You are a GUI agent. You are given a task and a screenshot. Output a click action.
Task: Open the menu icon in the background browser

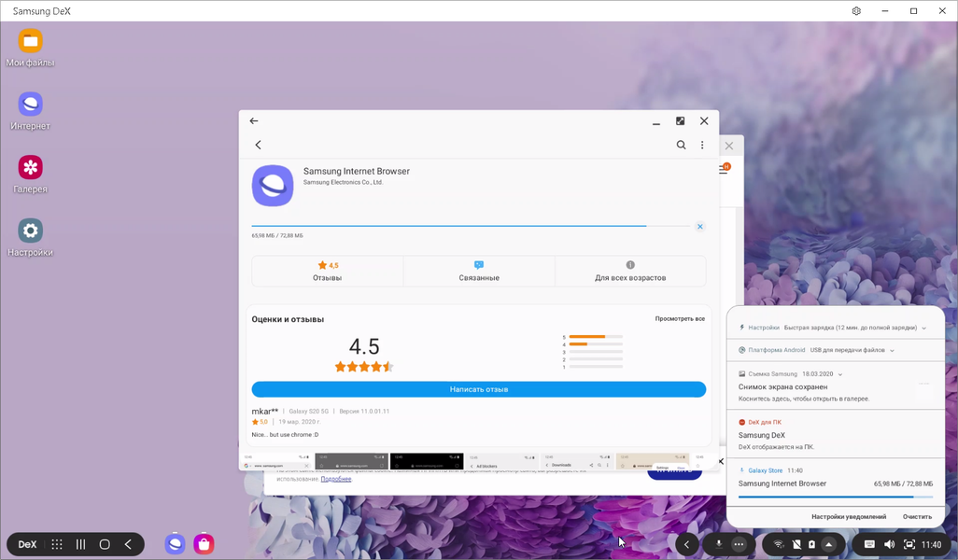725,169
